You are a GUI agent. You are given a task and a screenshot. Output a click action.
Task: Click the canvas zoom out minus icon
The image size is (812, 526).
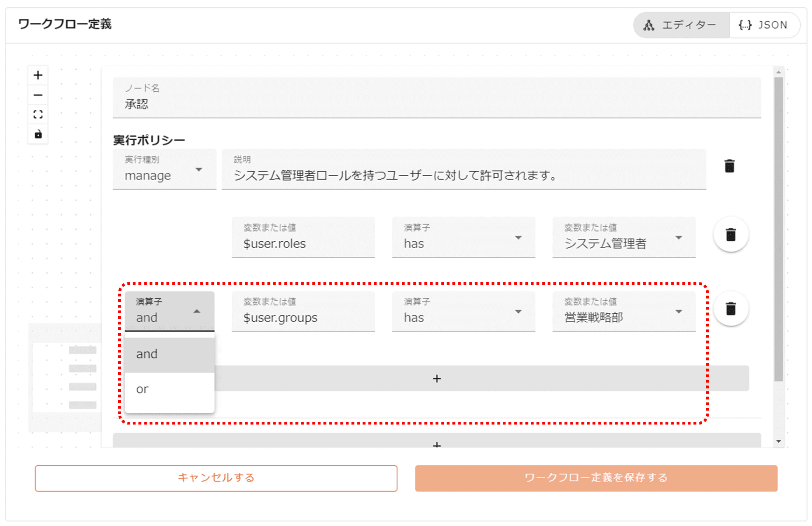[x=38, y=95]
